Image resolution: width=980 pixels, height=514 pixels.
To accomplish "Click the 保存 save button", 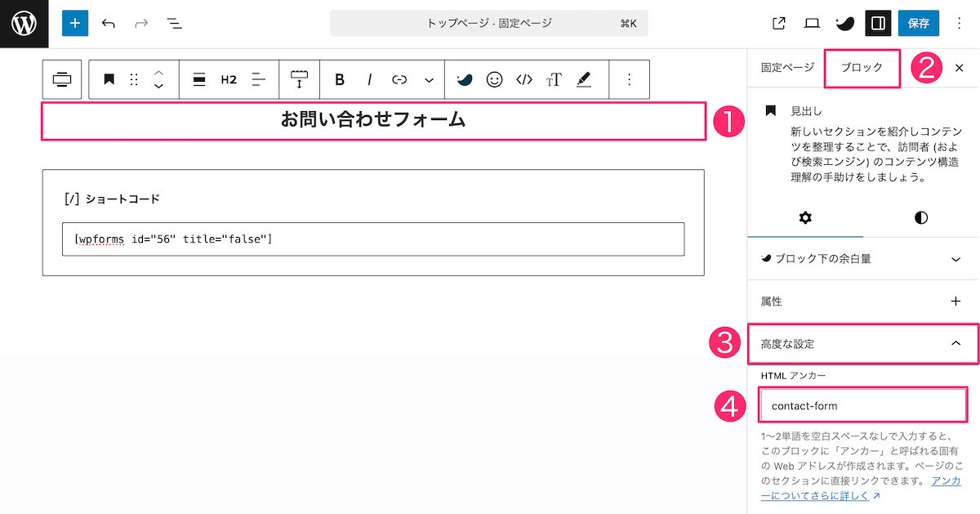I will pos(918,24).
